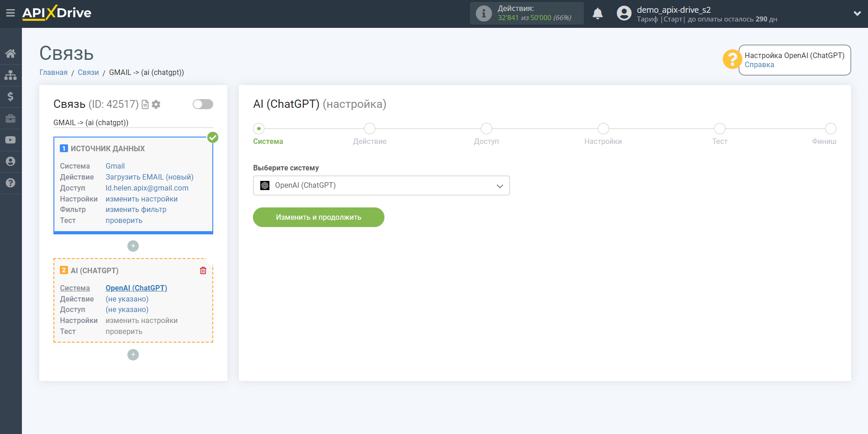Go to Главная breadcrumb
This screenshot has width=868, height=434.
53,73
